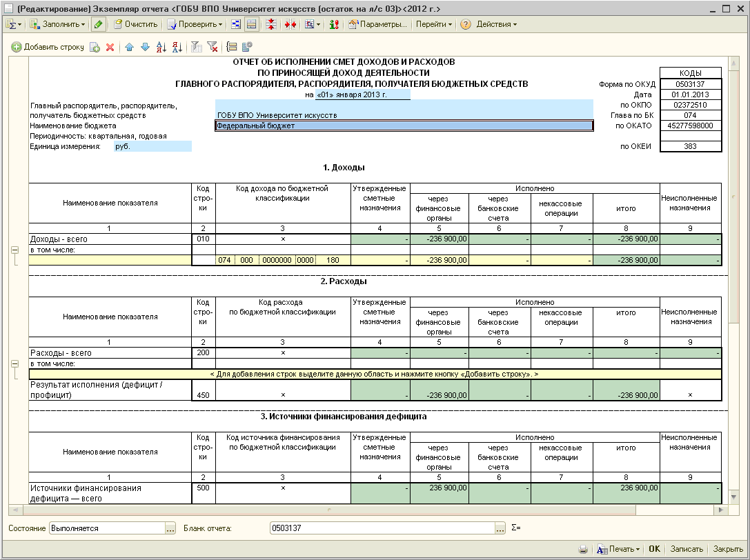Open the 'Действия' menu
Viewport: 750px width, 560px height.
pos(496,24)
